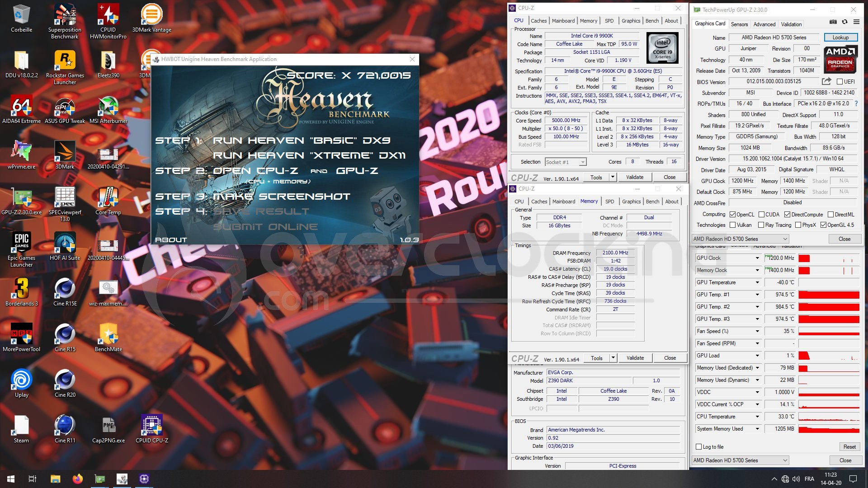Launch MSI Afterburner from the desktop
Image resolution: width=868 pixels, height=488 pixels.
coord(108,110)
